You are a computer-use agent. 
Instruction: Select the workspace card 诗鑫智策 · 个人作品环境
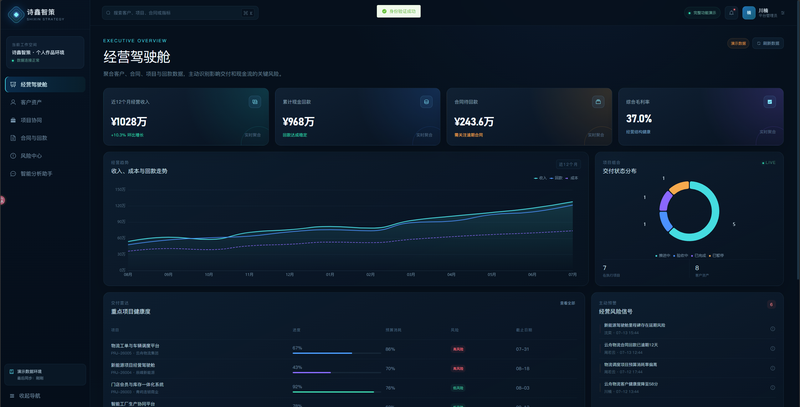pos(45,52)
